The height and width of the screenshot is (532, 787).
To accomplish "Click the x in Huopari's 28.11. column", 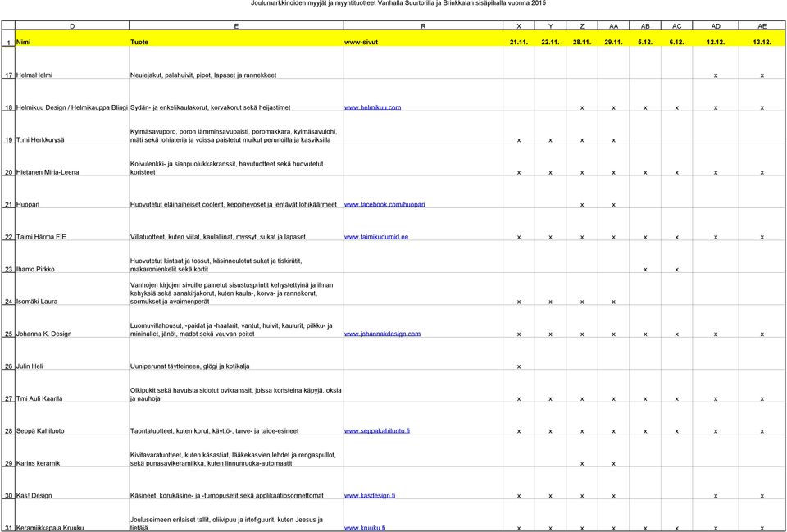I will click(x=582, y=205).
